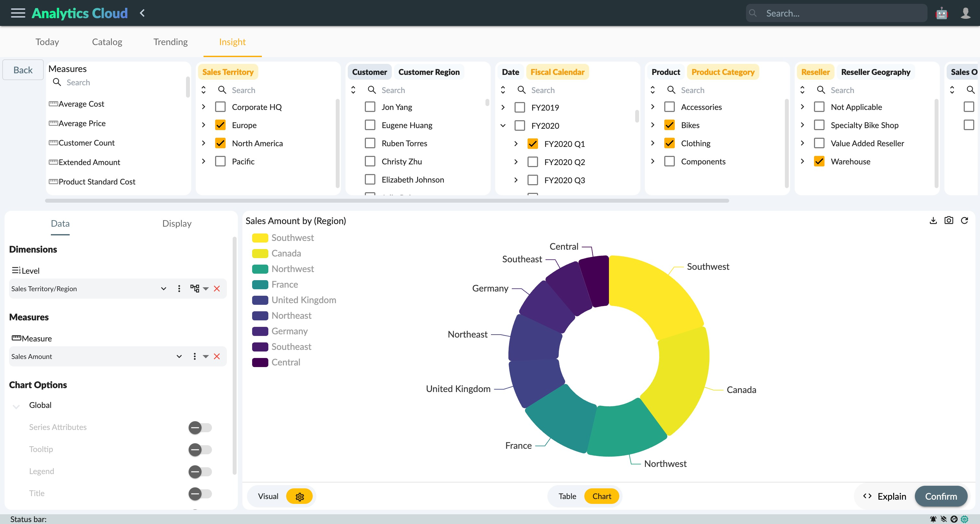Expand the North America territory node
Viewport: 980px width, 524px height.
[x=204, y=143]
